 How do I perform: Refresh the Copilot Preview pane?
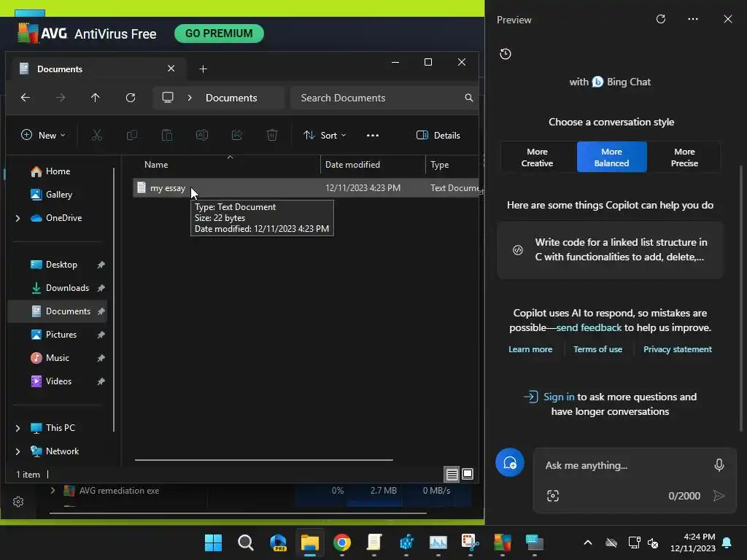[661, 19]
